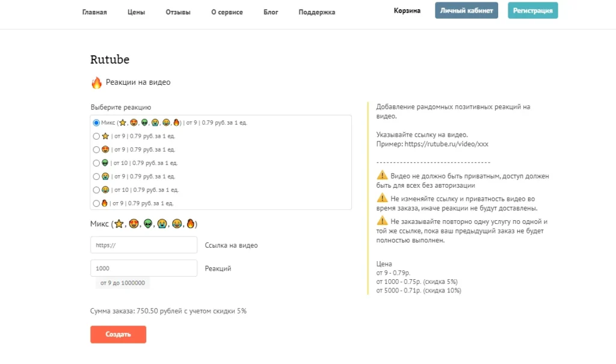Click the Создать order button
Image resolution: width=616 pixels, height=364 pixels.
119,335
